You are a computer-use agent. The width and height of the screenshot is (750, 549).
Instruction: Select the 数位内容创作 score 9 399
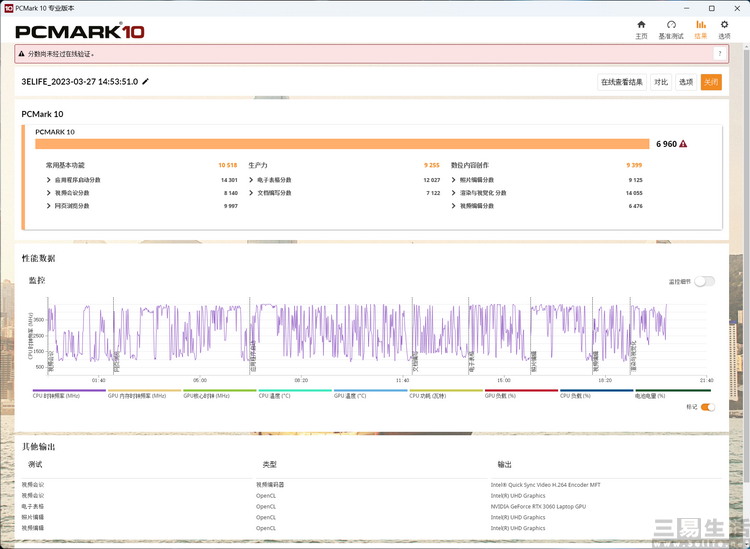(x=634, y=165)
